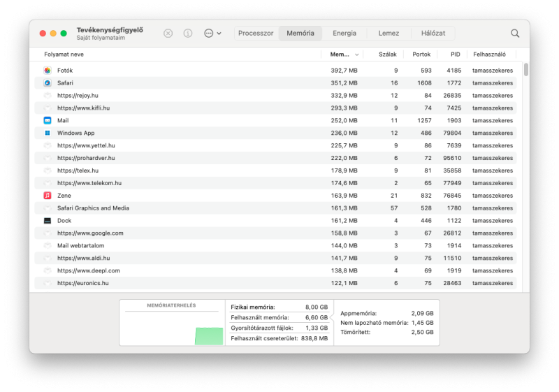Click the icon beside https://prohardver.hu
Image resolution: width=559 pixels, height=392 pixels.
(x=48, y=158)
